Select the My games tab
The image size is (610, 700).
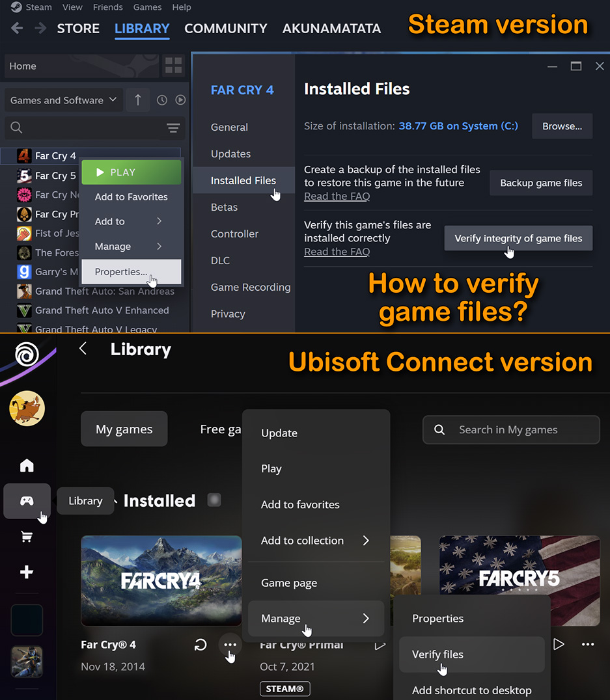pos(124,429)
